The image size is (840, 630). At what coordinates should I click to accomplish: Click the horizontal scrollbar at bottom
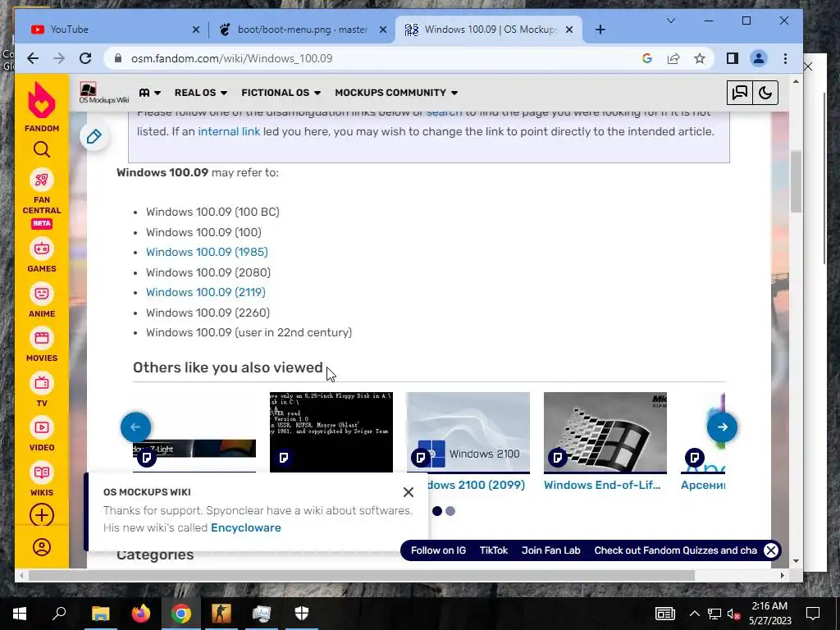coord(362,575)
